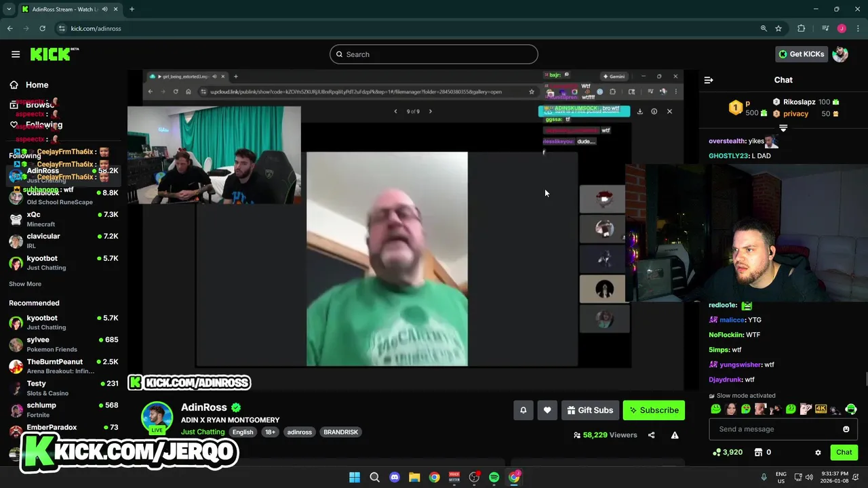Click privacy in the gift leaderboard
Screen dimensions: 868x488
tap(795, 114)
